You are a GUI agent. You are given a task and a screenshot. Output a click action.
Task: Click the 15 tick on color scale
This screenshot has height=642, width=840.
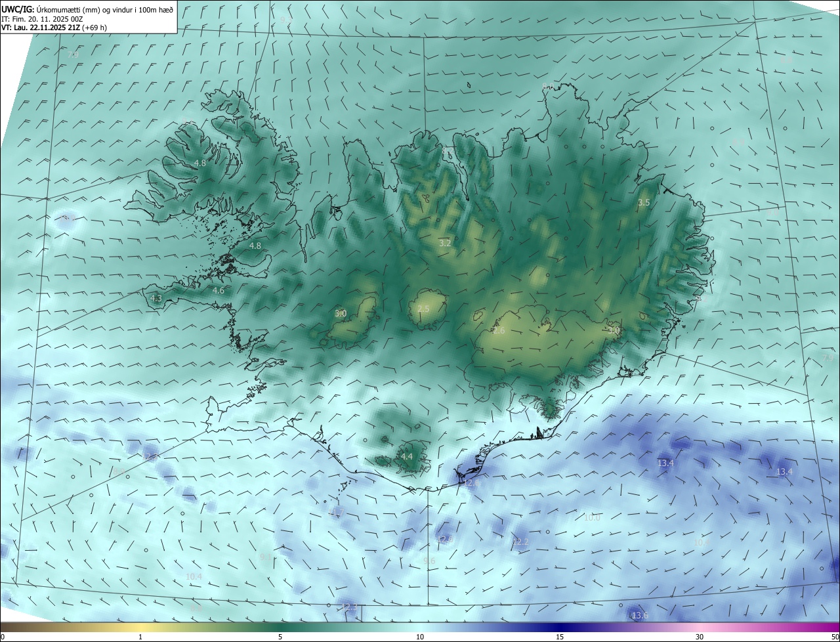560,637
